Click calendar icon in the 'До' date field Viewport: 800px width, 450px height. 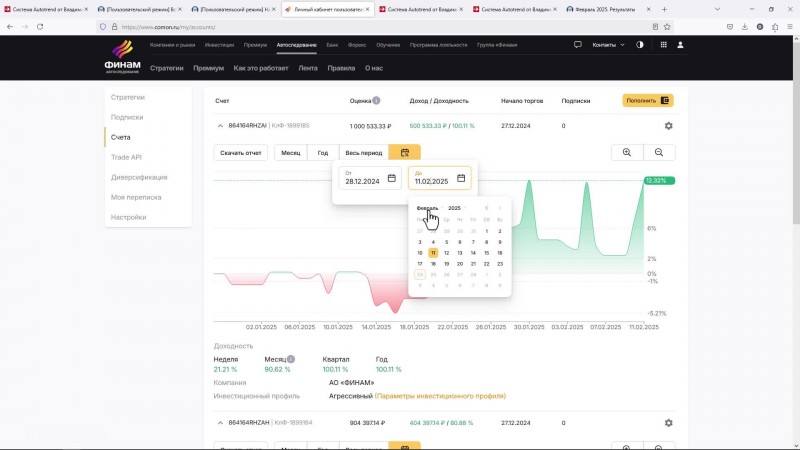[461, 178]
